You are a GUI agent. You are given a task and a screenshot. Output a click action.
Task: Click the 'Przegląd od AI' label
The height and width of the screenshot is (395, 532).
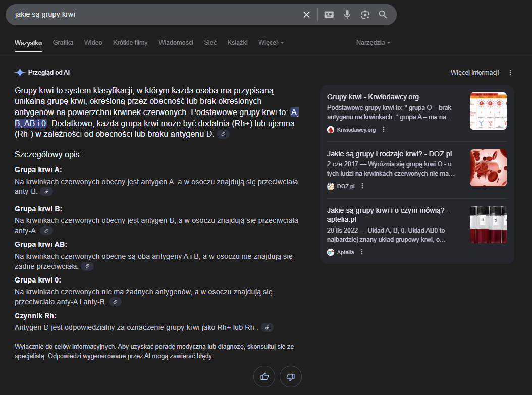(x=49, y=72)
